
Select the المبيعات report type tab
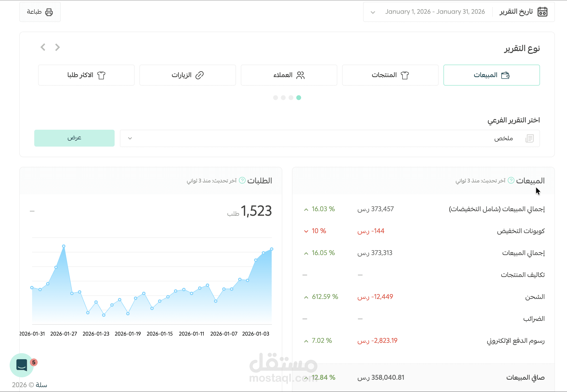tap(491, 75)
